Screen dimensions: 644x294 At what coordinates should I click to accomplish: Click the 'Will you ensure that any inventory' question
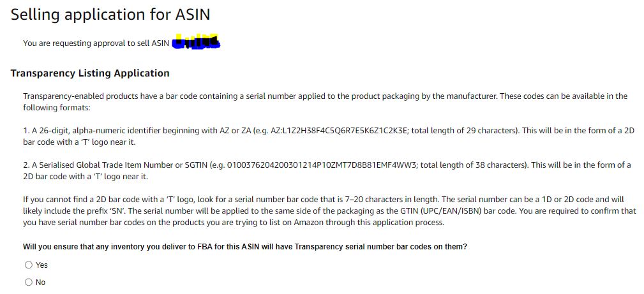pyautogui.click(x=245, y=247)
